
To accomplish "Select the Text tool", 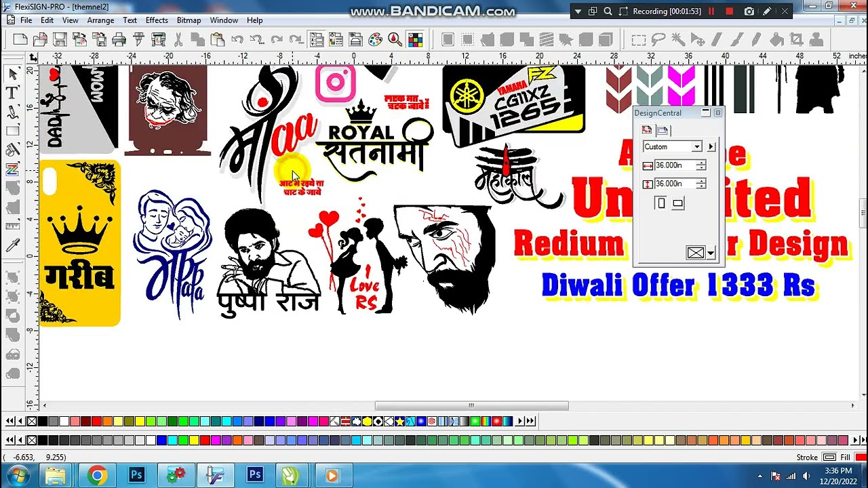I will click(x=12, y=92).
